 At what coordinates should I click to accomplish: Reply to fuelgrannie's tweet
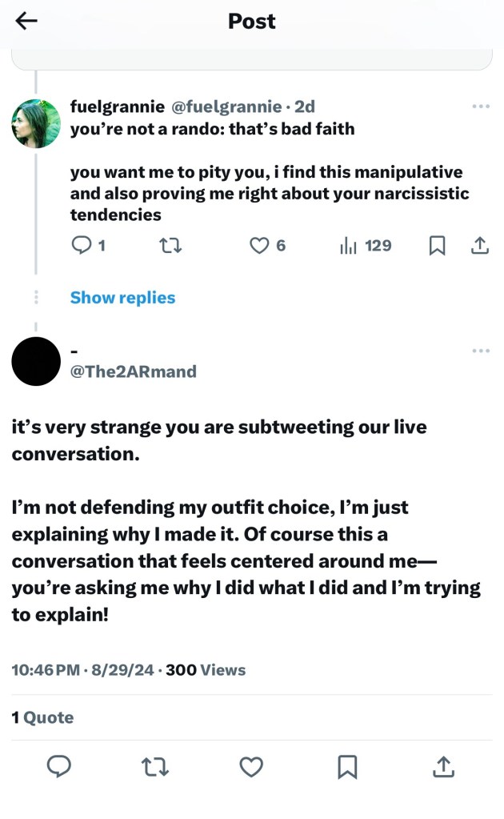point(82,247)
